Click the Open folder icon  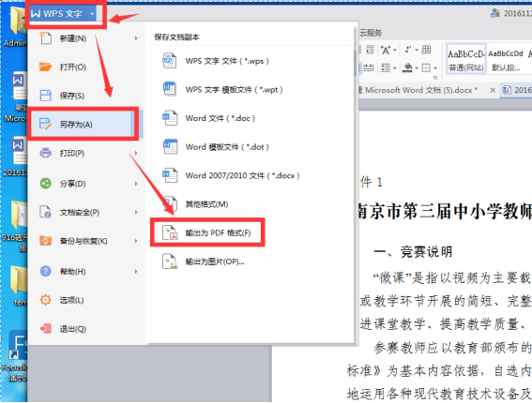pos(45,67)
